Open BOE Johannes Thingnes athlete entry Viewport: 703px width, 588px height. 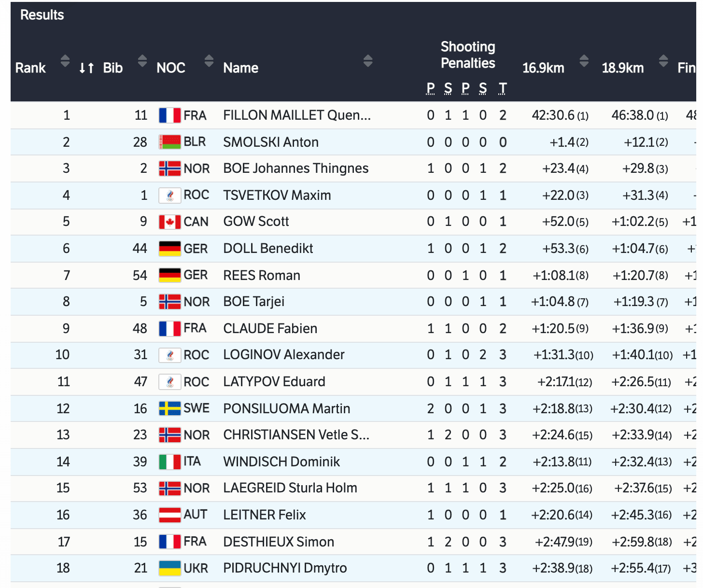coord(295,168)
